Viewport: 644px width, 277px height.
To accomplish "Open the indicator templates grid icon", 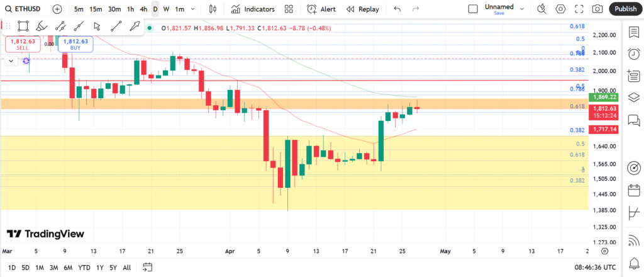I will point(289,9).
